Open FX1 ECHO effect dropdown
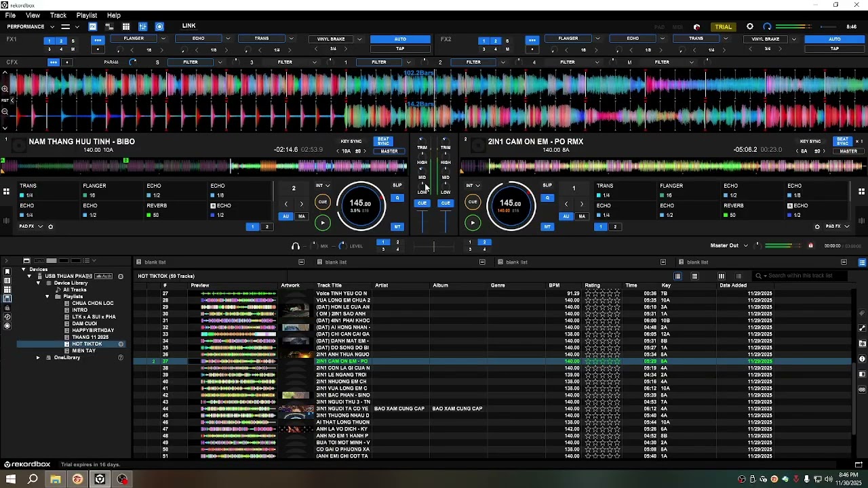The width and height of the screenshot is (868, 488). pos(227,39)
